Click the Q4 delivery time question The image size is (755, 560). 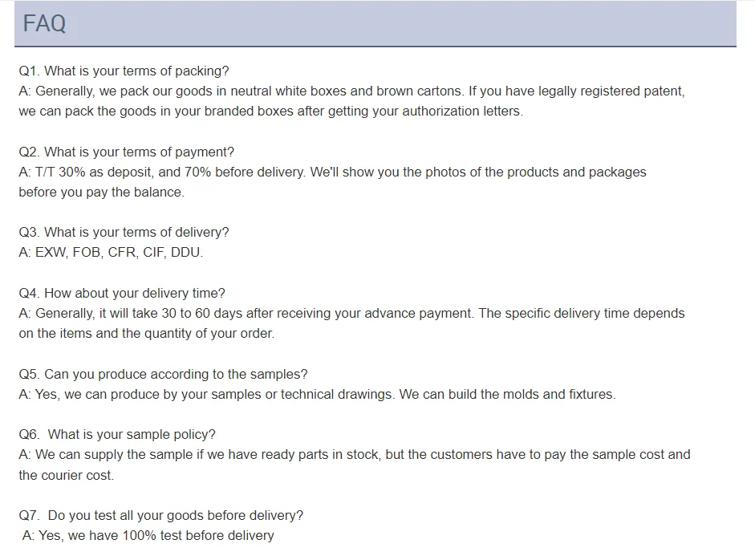pos(122,293)
